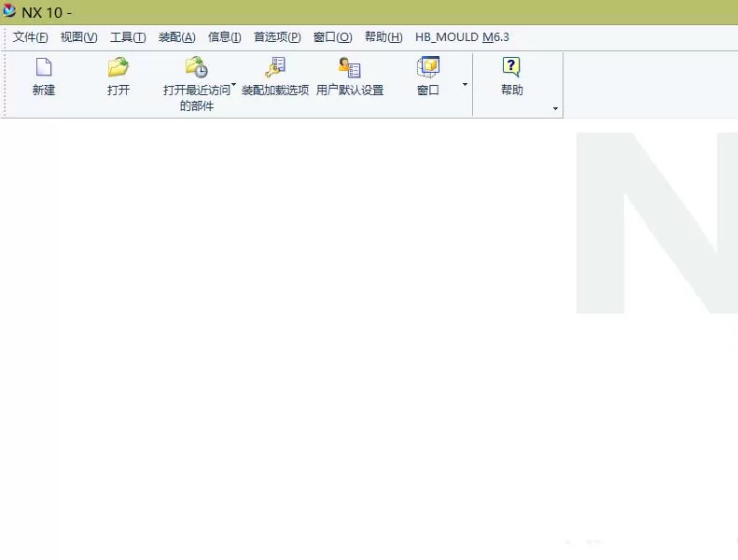Open the Window (窗口(O)) menu
This screenshot has width=738, height=560.
pos(333,37)
